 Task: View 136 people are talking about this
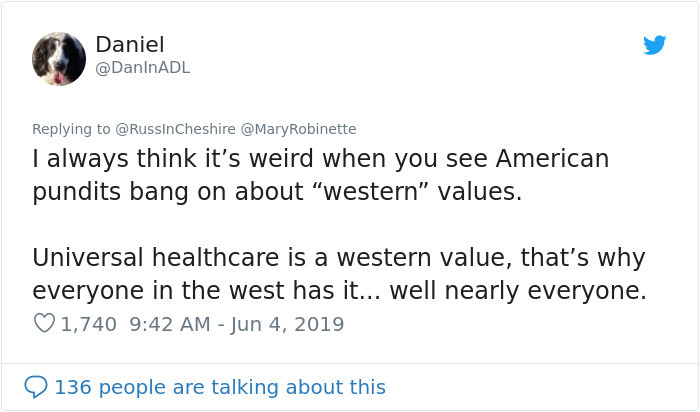[x=220, y=387]
